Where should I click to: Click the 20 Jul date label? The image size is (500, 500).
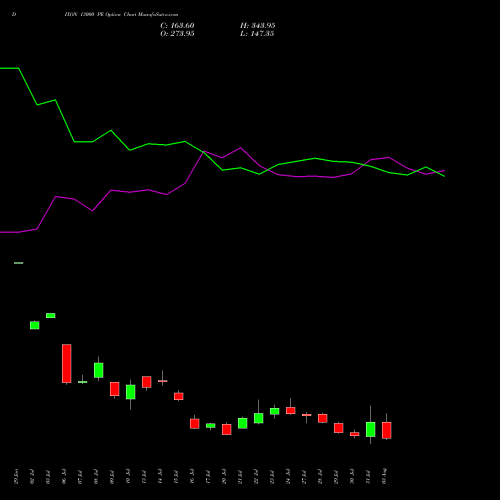(x=224, y=476)
